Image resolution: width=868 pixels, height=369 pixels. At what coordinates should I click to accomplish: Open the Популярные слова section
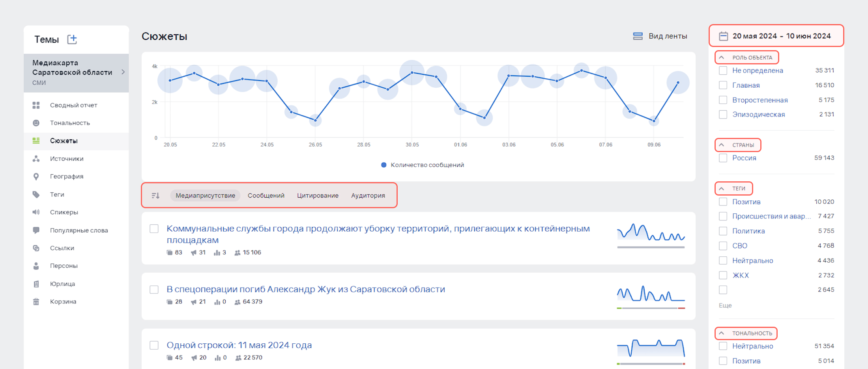coord(76,230)
